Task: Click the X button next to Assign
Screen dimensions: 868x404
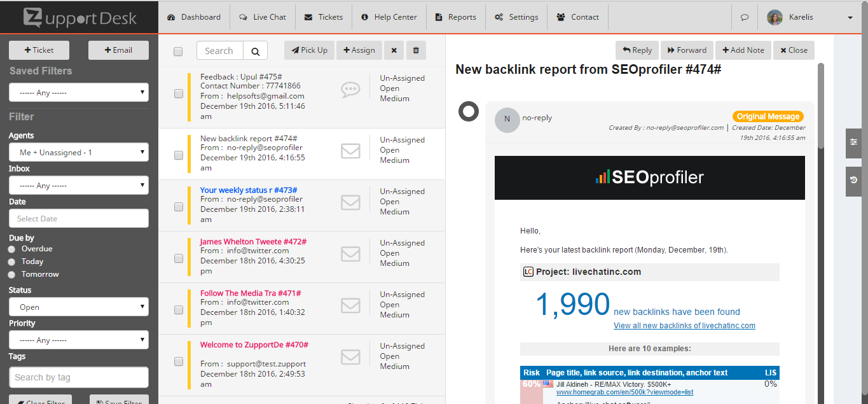Action: 394,50
